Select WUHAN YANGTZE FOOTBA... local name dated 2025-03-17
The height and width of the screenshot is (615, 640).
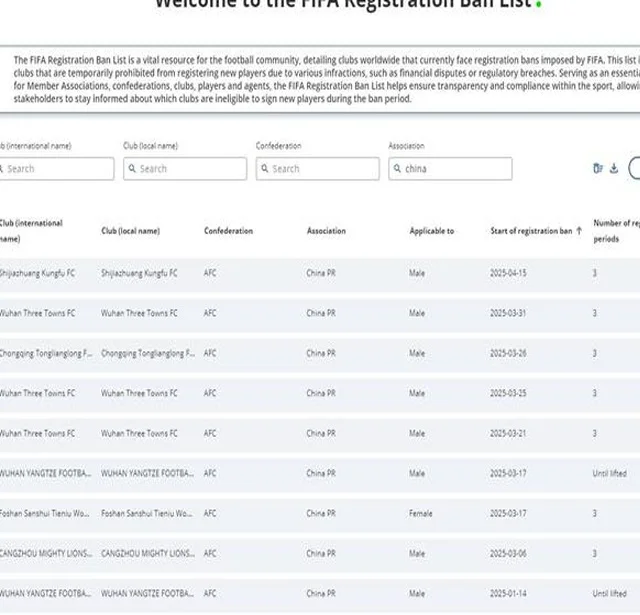(x=147, y=473)
